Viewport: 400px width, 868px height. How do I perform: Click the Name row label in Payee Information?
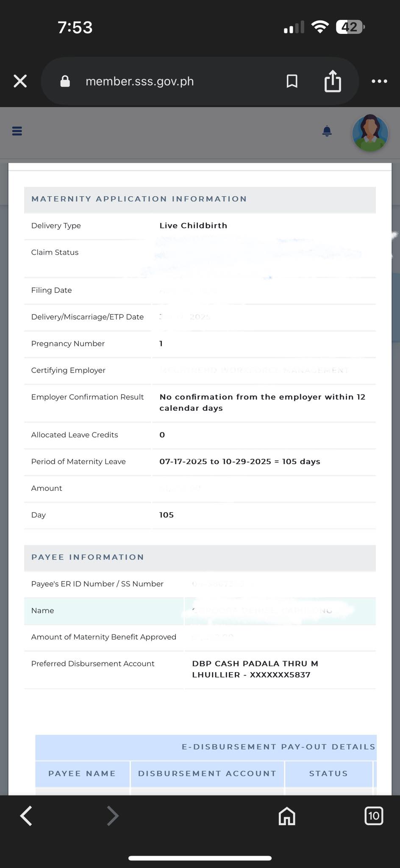point(42,610)
